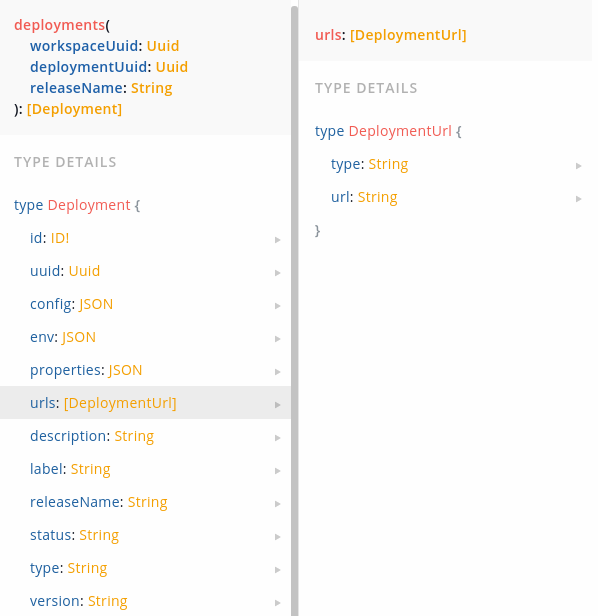Expand the arrow next to id: ID!
The image size is (598, 616).
(x=277, y=240)
